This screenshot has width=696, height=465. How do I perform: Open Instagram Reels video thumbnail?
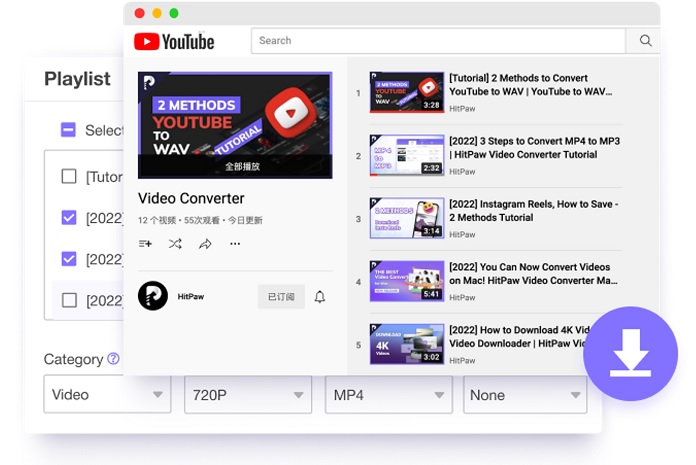(407, 218)
